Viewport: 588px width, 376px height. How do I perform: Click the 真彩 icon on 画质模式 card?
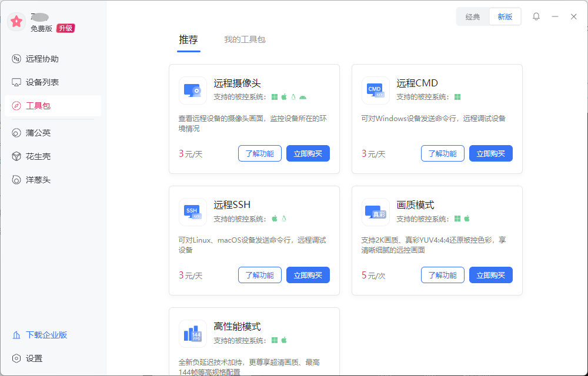(376, 212)
